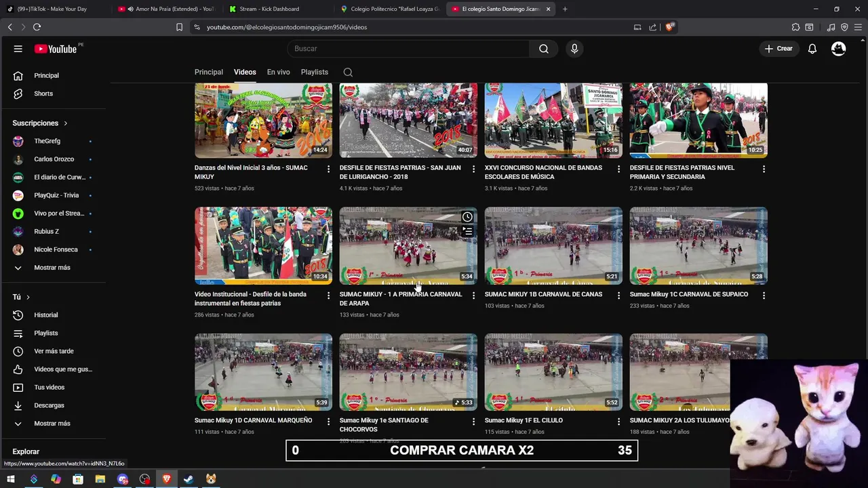Reload the page in the browser
The width and height of the screenshot is (868, 488).
coord(37,27)
